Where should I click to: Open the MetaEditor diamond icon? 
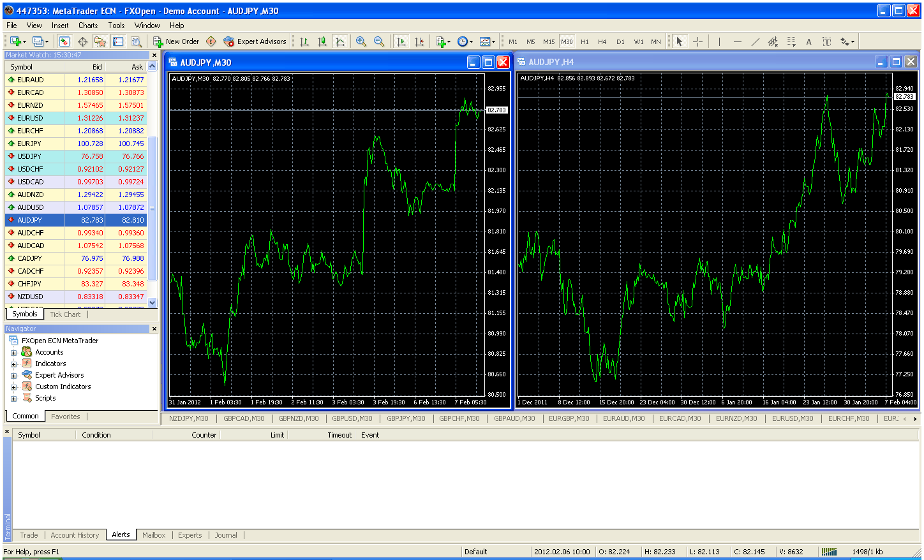point(211,41)
